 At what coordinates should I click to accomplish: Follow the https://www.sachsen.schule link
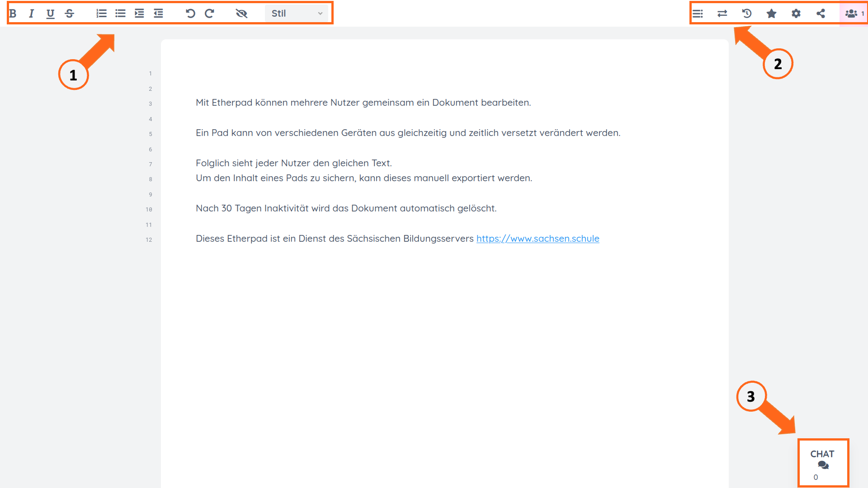[538, 239]
